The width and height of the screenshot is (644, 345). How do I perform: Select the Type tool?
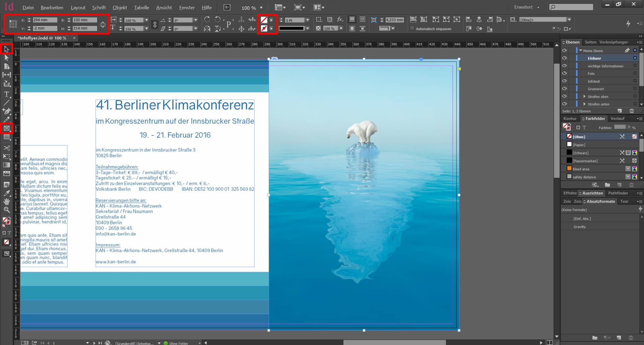pyautogui.click(x=6, y=94)
